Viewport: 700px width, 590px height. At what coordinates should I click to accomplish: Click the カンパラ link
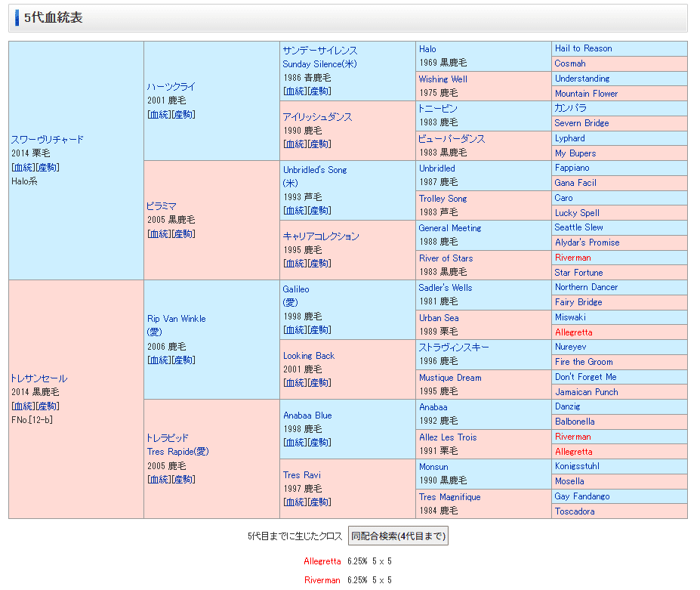pyautogui.click(x=571, y=108)
